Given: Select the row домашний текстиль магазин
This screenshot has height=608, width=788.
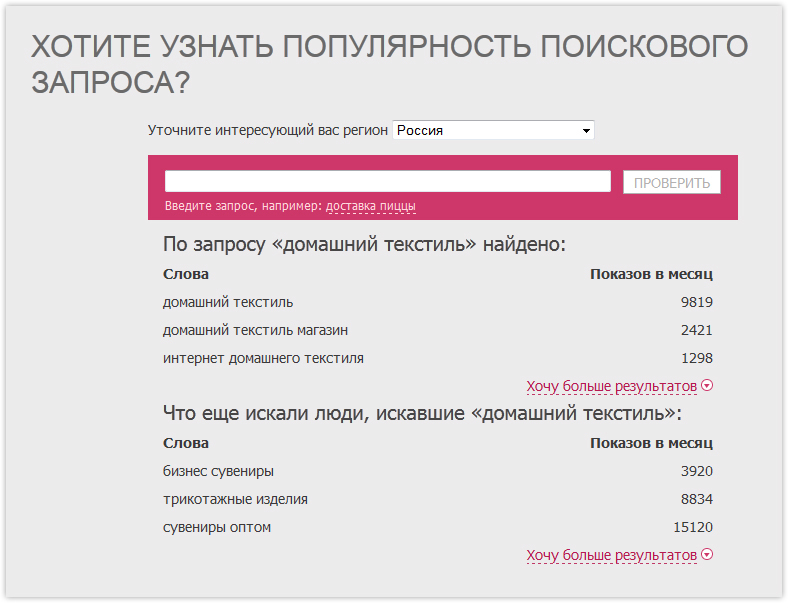Looking at the screenshot, I should [x=438, y=330].
